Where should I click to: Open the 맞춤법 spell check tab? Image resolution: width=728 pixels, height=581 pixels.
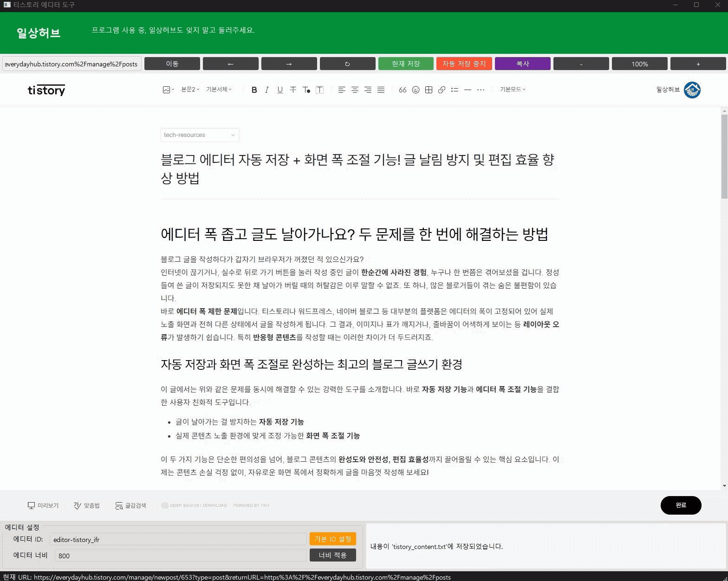(x=87, y=505)
